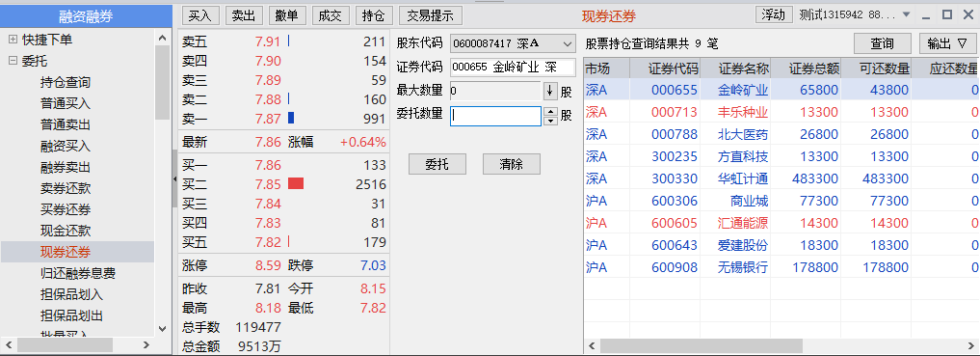The width and height of the screenshot is (980, 356).
Task: Open 融资买入 entry
Action: pyautogui.click(x=66, y=147)
